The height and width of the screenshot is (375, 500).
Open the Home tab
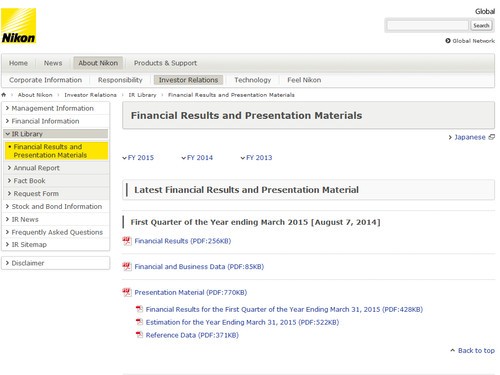[x=18, y=63]
